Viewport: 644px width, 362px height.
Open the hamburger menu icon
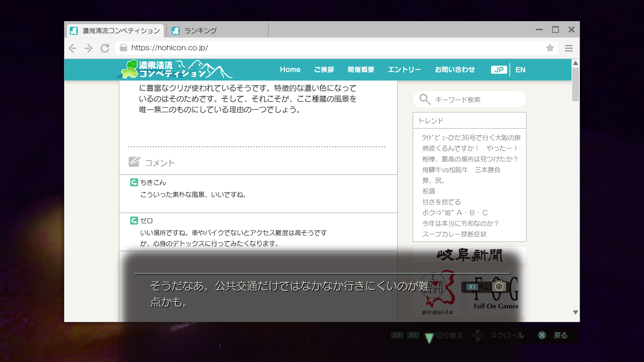point(569,48)
